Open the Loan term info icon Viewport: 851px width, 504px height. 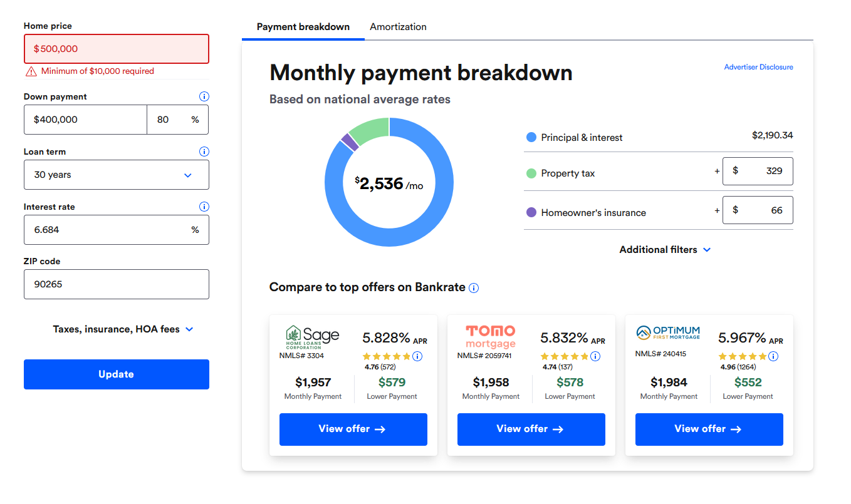pyautogui.click(x=204, y=152)
